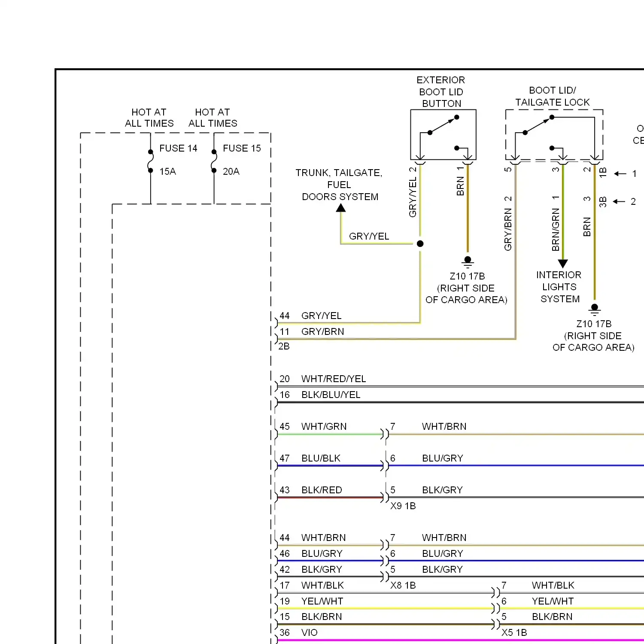This screenshot has height=644, width=644.
Task: Click the INTERIOR LIGHTS SYSTEM label
Action: click(x=559, y=287)
